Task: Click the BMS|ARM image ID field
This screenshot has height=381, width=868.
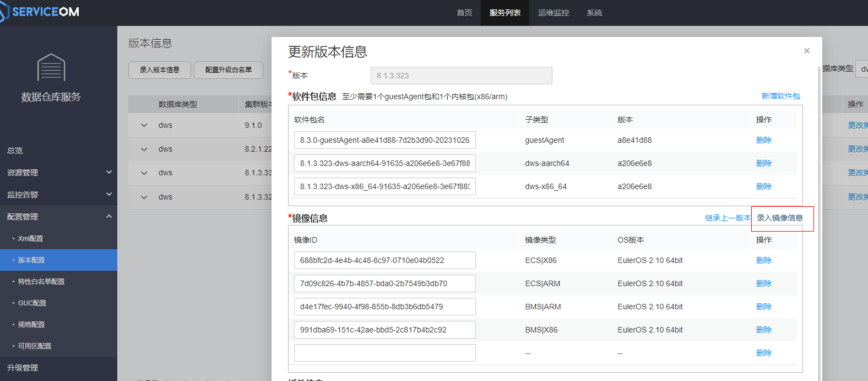Action: coord(385,307)
